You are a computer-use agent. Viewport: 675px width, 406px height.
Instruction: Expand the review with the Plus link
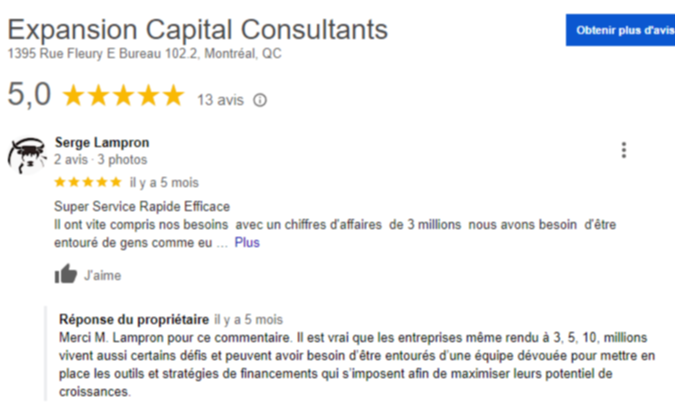coord(247,242)
